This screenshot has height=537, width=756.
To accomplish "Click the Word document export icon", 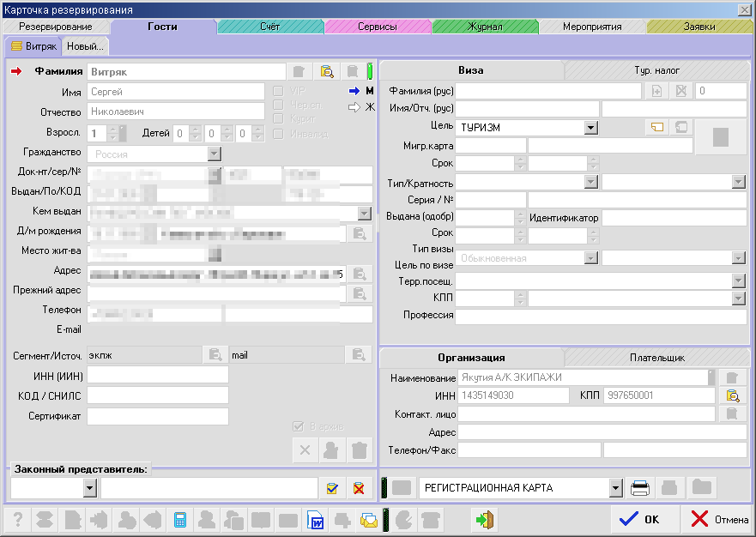I will click(x=315, y=520).
